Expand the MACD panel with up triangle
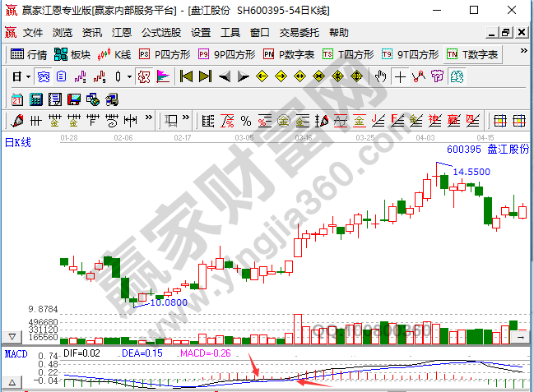534x392 pixels. click(x=12, y=383)
